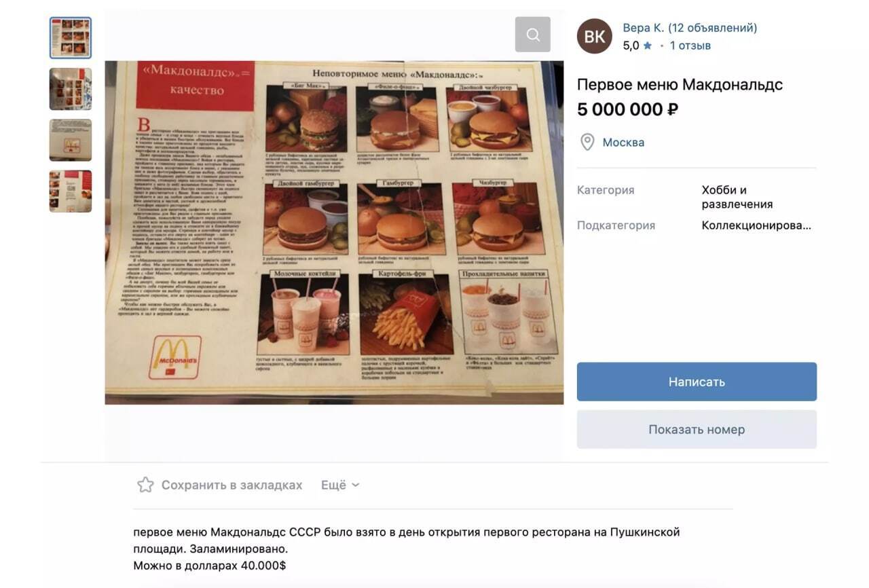This screenshot has width=869, height=588.
Task: Click the Написать button
Action: coord(697,382)
